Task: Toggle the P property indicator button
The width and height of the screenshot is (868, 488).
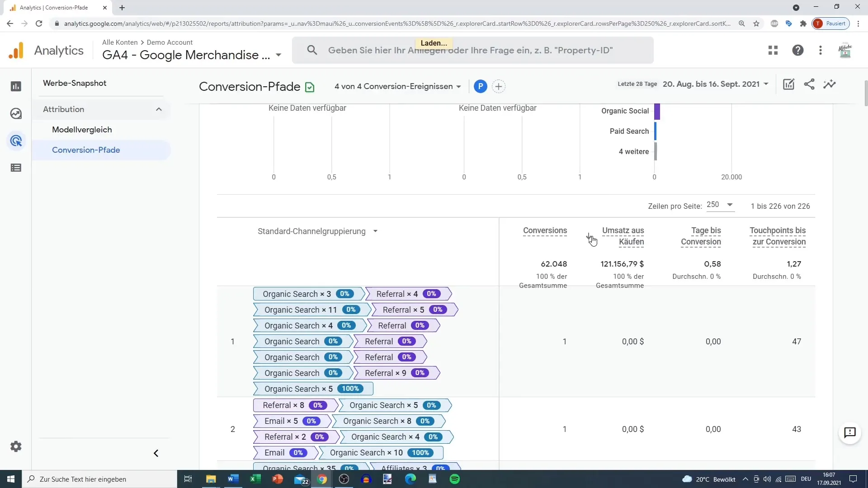Action: (x=481, y=85)
